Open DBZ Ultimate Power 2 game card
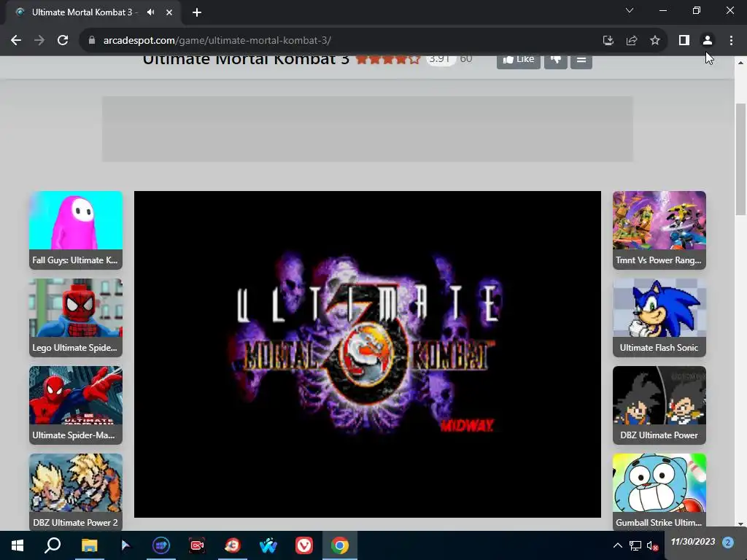This screenshot has height=560, width=747. click(76, 492)
